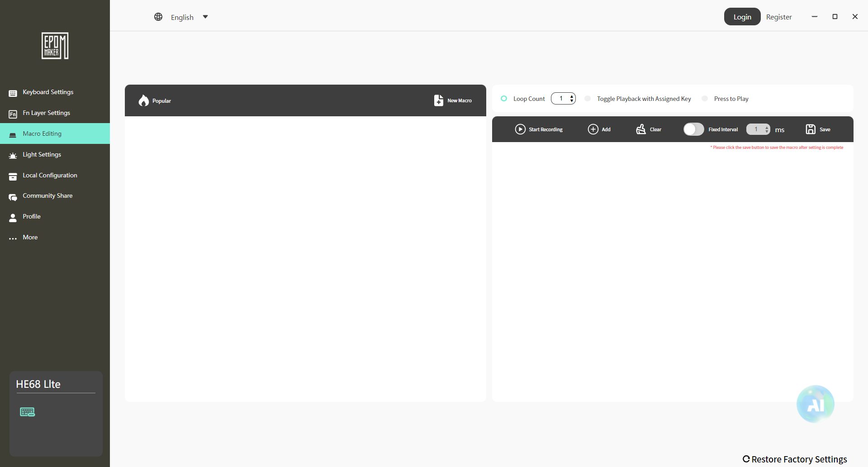Save the macro
This screenshot has height=467, width=868.
click(x=825, y=129)
